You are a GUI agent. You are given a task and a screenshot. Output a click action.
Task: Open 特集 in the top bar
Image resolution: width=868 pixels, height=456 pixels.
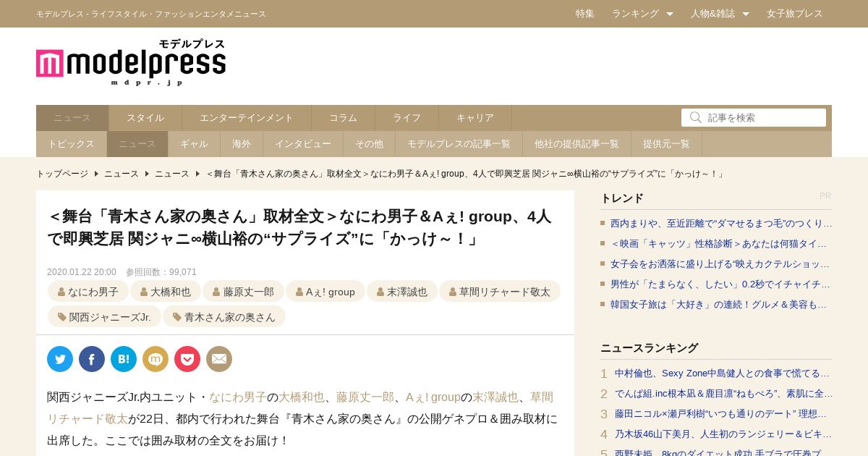pos(585,14)
